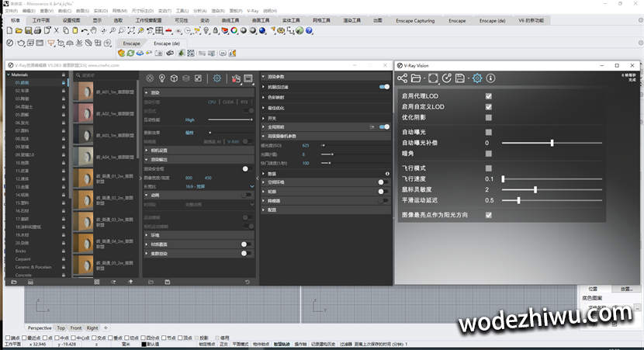The height and width of the screenshot is (350, 644).
Task: Open the folder icon in V-Ray Vision toolbar
Action: (x=416, y=78)
